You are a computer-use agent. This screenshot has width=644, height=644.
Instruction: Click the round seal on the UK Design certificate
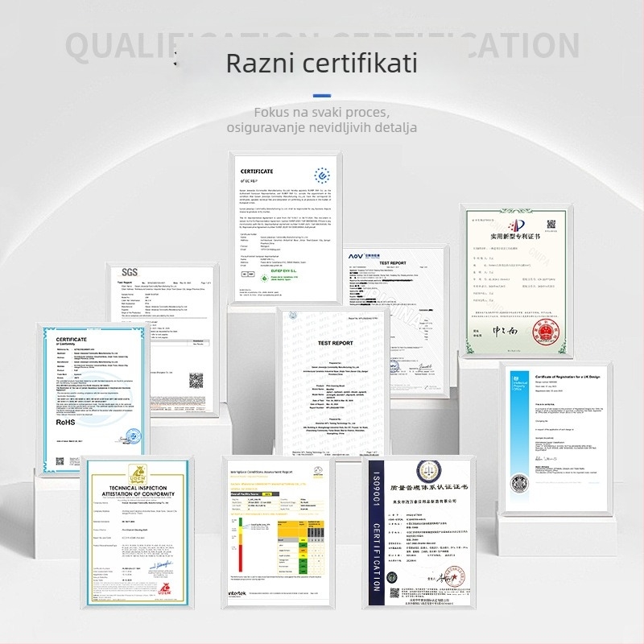[519, 484]
